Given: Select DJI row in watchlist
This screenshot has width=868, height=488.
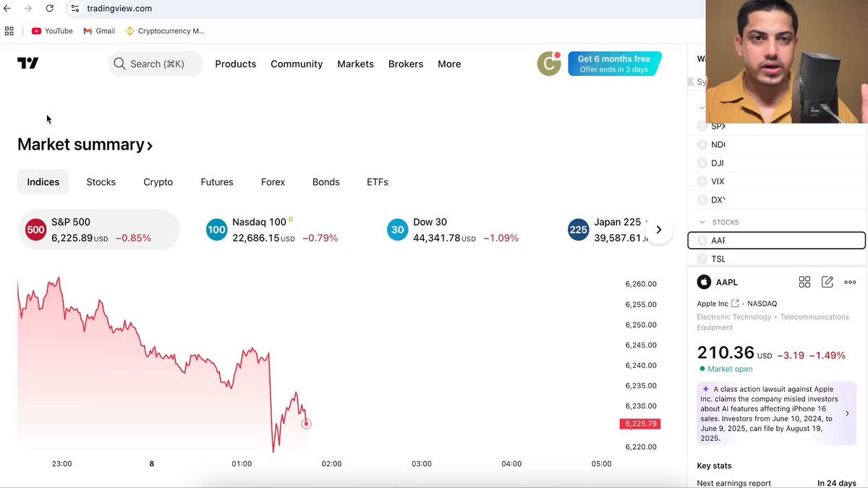Looking at the screenshot, I should coord(778,163).
